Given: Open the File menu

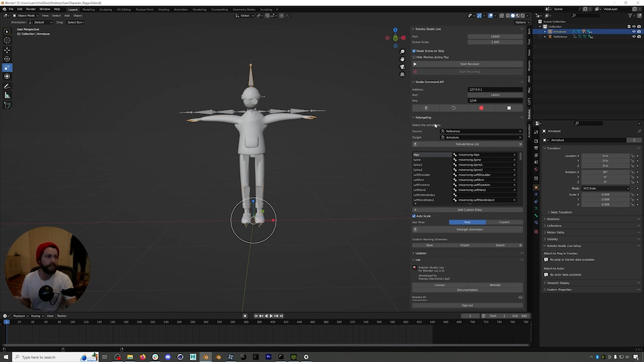Looking at the screenshot, I should [x=11, y=9].
